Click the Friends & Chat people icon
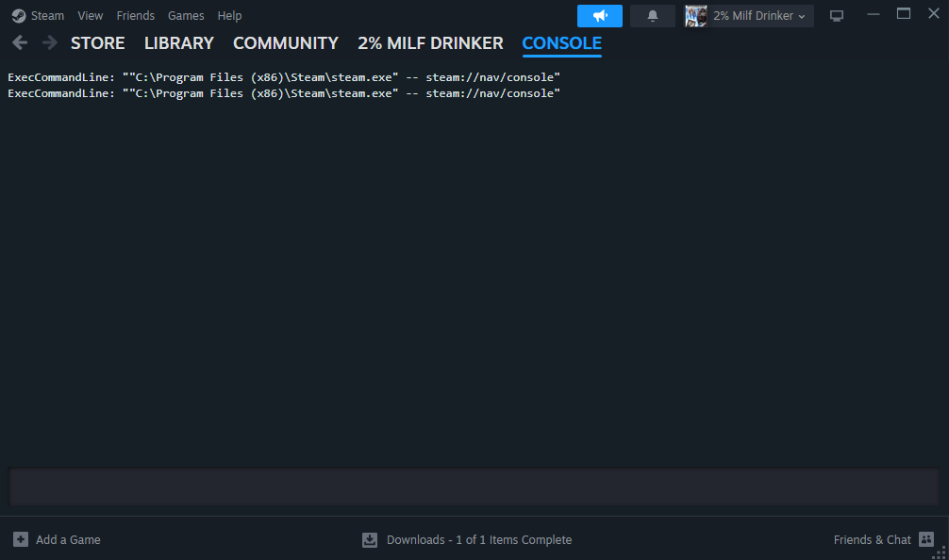 (x=926, y=539)
